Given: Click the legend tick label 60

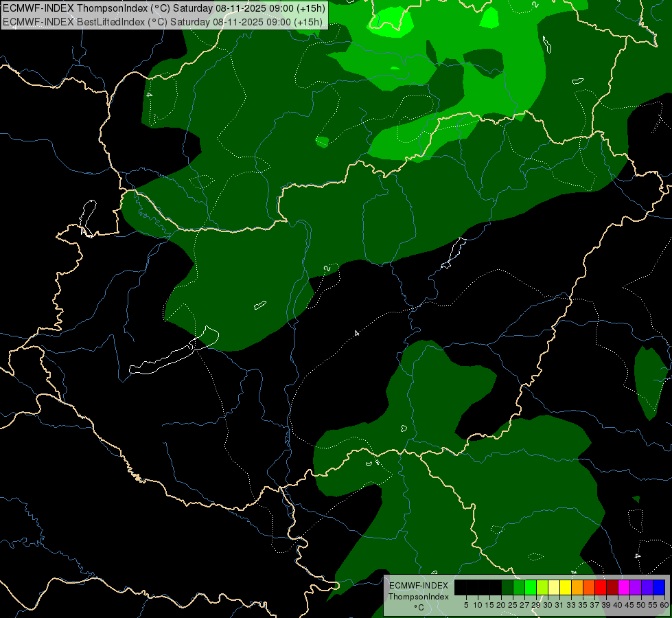Looking at the screenshot, I should pos(664,605).
